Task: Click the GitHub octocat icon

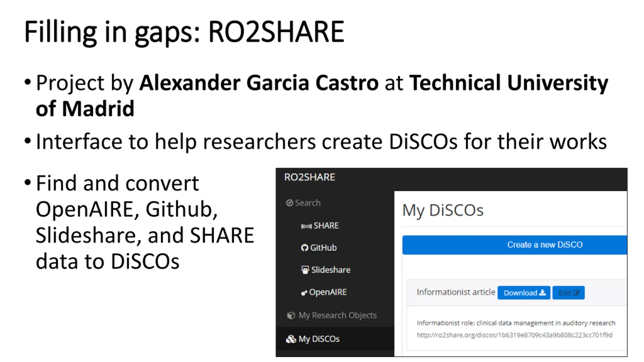Action: (x=304, y=248)
